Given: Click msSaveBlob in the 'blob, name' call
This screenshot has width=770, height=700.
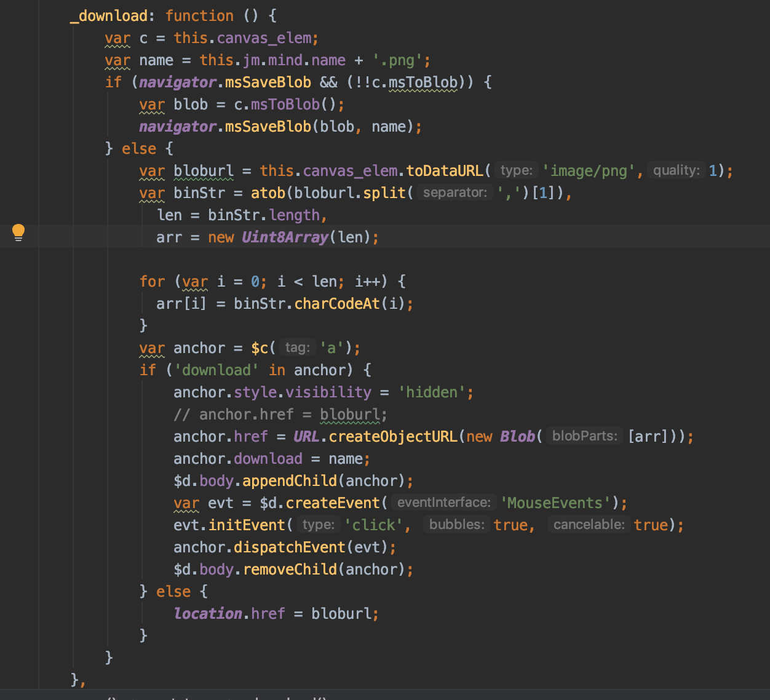Looking at the screenshot, I should point(268,127).
